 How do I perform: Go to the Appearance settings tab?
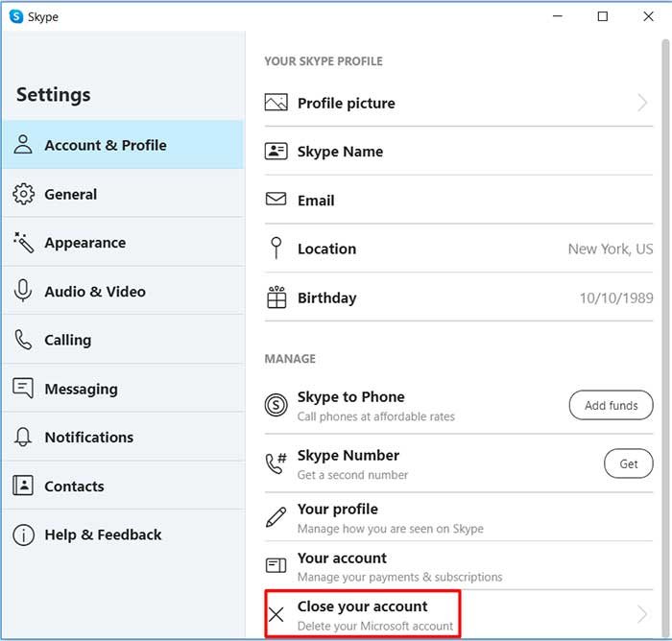coord(123,243)
